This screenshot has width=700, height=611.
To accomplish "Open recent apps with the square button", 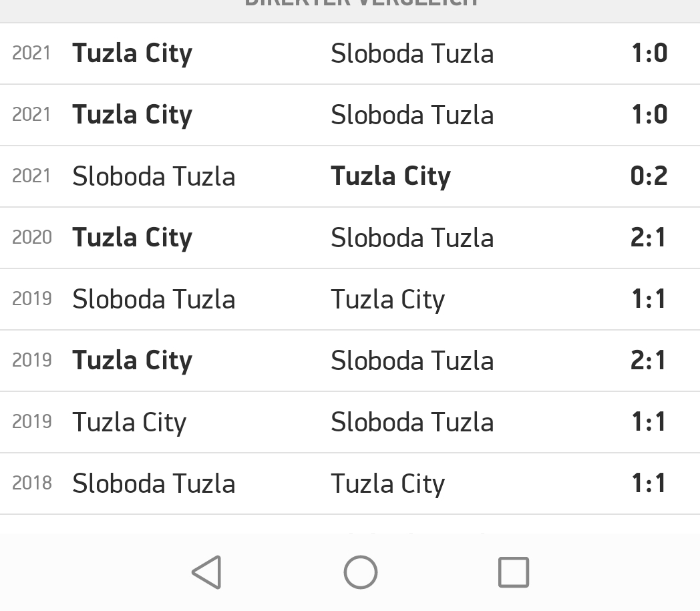I will [514, 572].
